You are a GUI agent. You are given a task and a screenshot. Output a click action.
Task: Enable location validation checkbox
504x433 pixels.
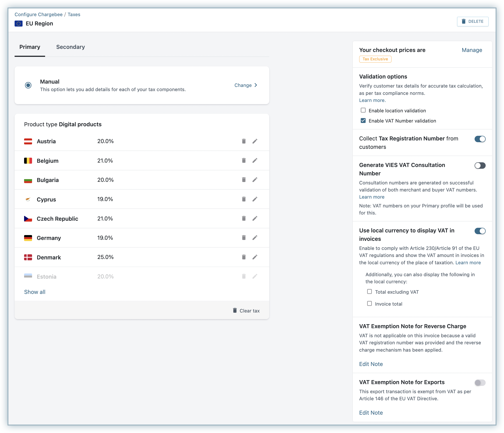click(363, 110)
